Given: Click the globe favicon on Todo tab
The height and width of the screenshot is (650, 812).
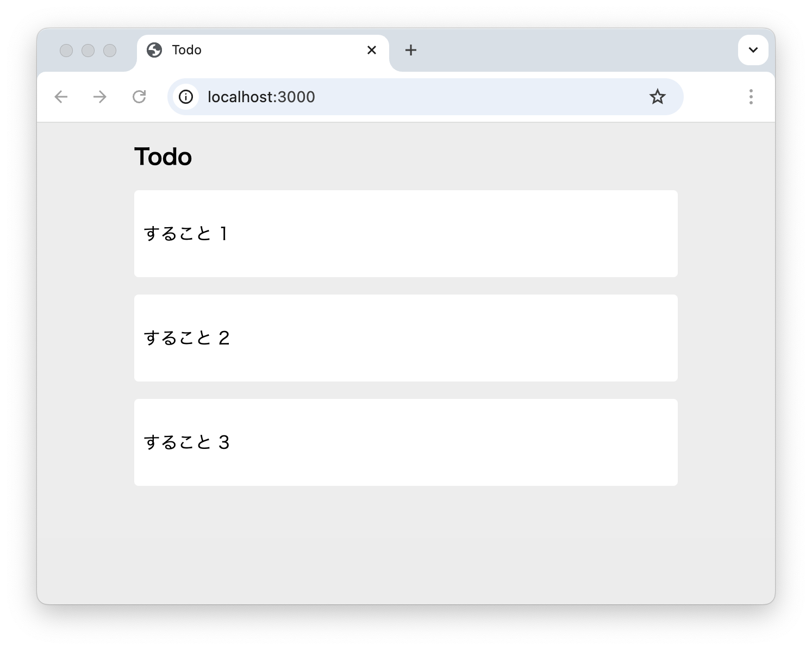Looking at the screenshot, I should pyautogui.click(x=154, y=50).
